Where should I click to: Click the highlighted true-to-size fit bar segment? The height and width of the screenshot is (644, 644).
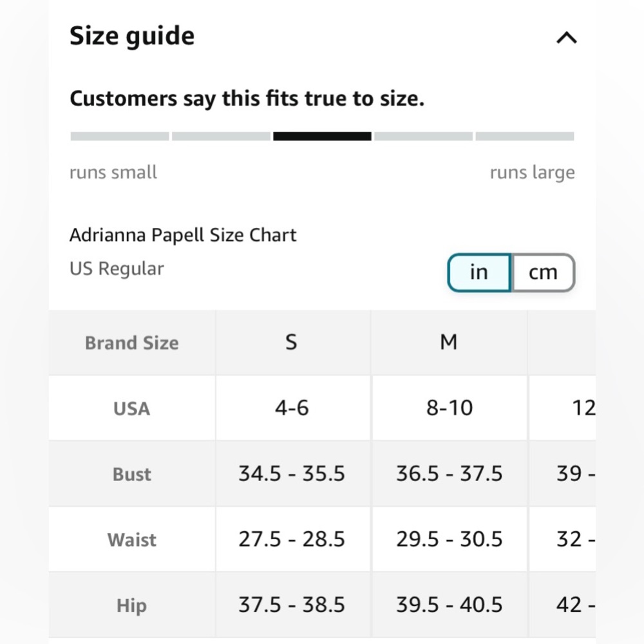point(322,137)
